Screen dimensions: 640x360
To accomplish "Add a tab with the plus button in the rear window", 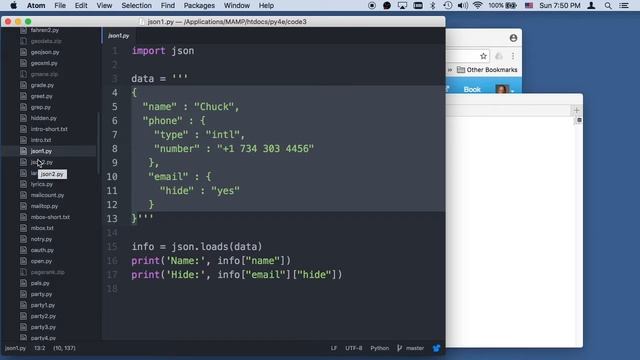I will 576,110.
